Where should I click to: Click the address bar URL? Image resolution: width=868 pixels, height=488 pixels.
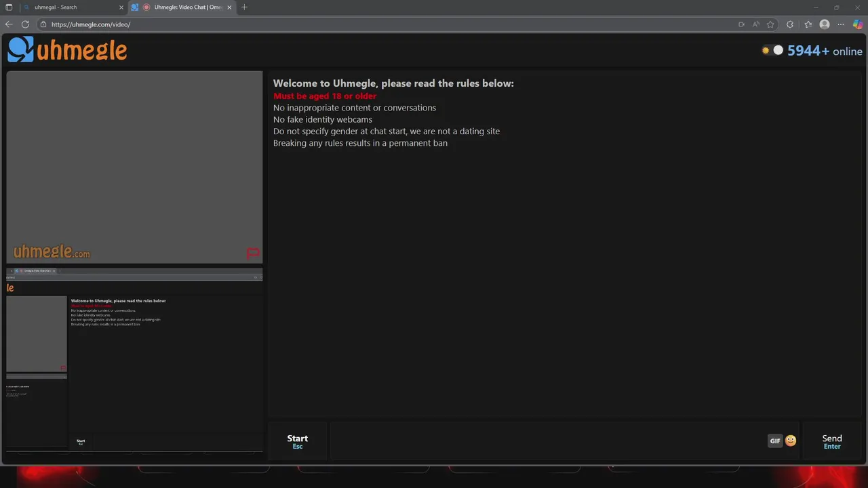91,24
